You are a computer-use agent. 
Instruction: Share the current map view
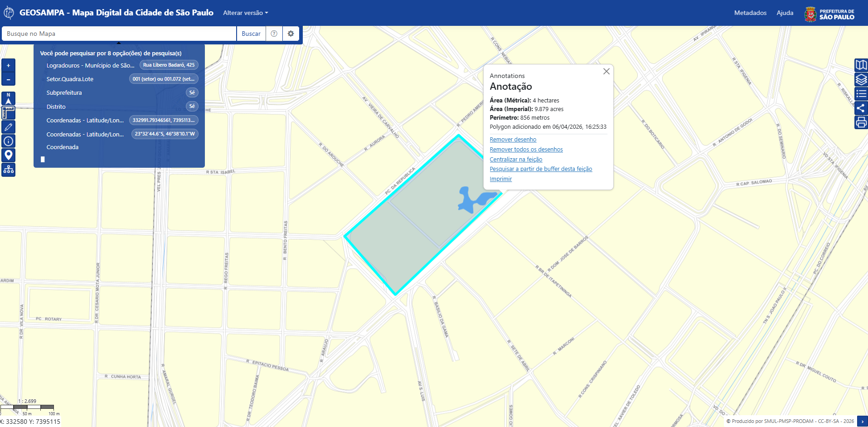[861, 108]
